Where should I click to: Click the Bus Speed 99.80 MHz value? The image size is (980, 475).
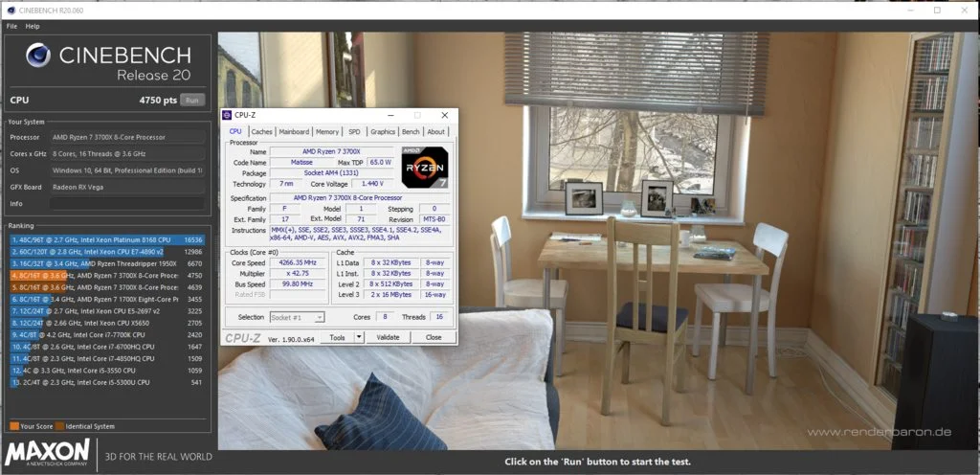pyautogui.click(x=297, y=284)
